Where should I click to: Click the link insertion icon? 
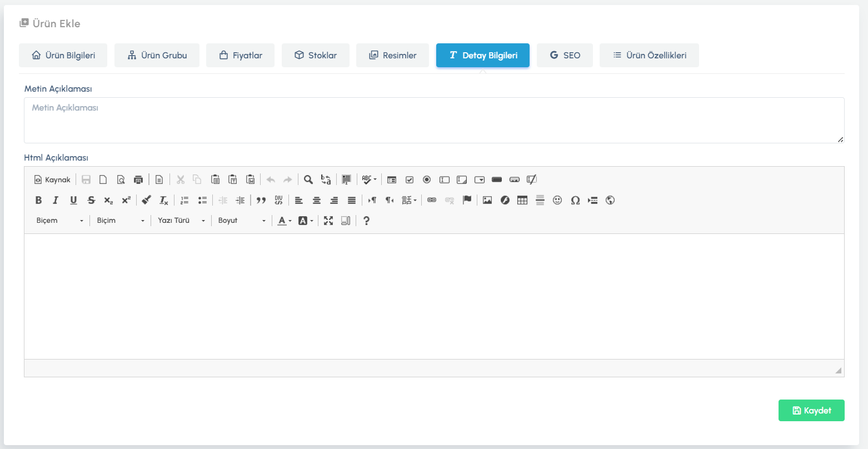click(x=432, y=201)
